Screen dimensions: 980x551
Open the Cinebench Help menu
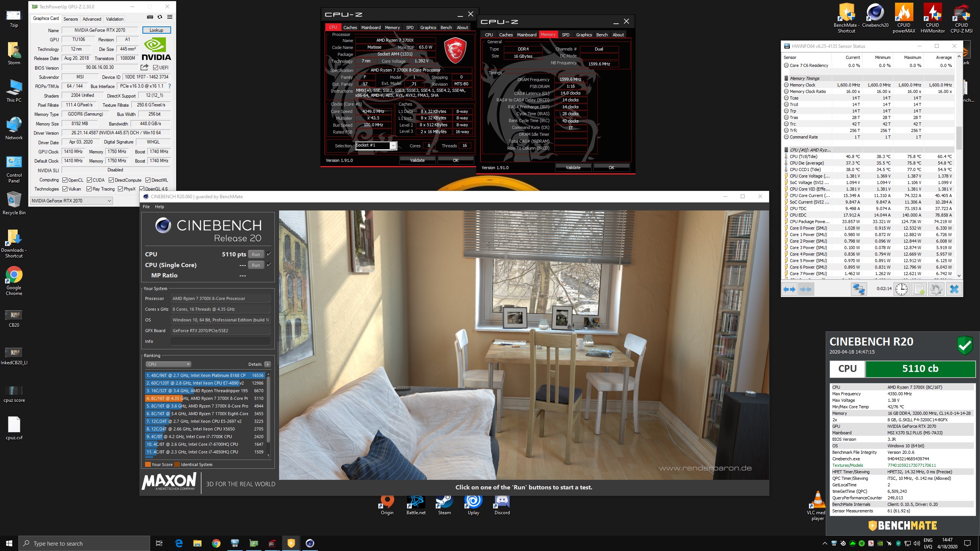pyautogui.click(x=160, y=207)
